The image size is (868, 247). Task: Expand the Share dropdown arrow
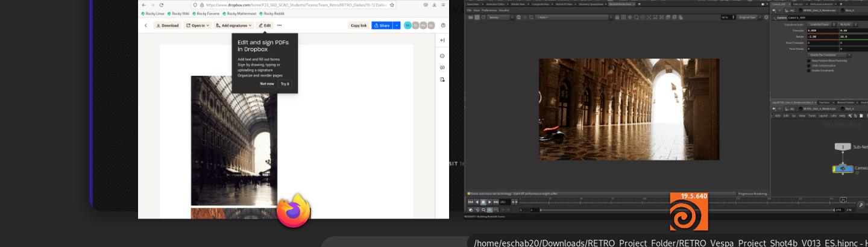pos(396,25)
